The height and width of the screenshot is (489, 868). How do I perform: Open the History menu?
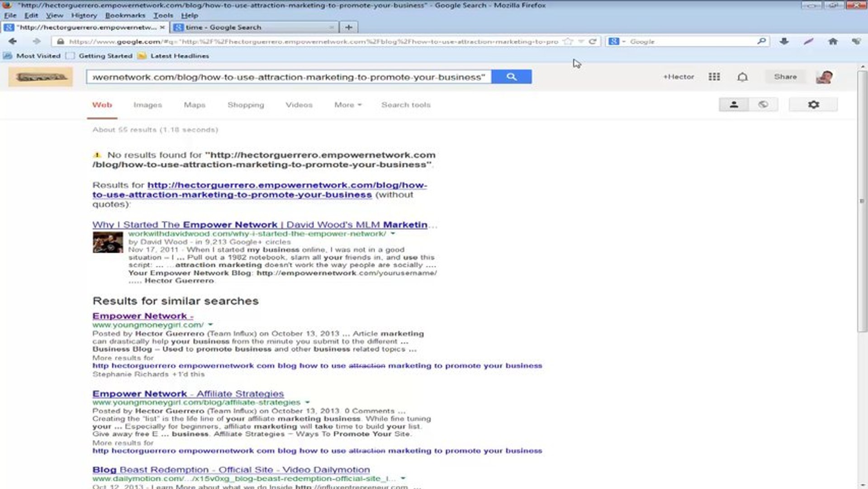pos(84,15)
